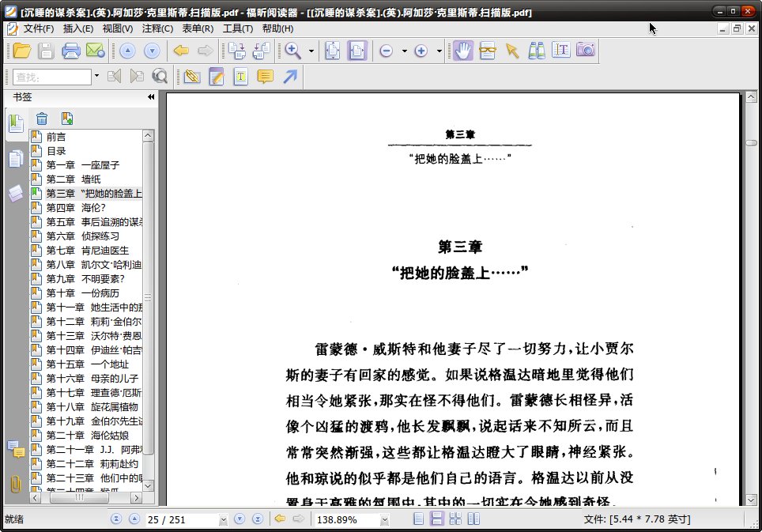The width and height of the screenshot is (762, 532).
Task: Select the Typewriter text tool
Action: click(561, 50)
